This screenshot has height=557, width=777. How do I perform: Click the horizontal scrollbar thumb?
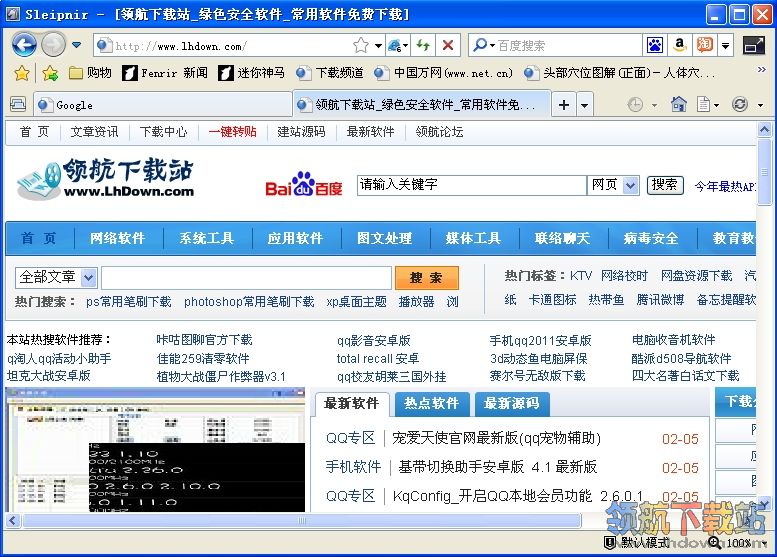pyautogui.click(x=302, y=520)
